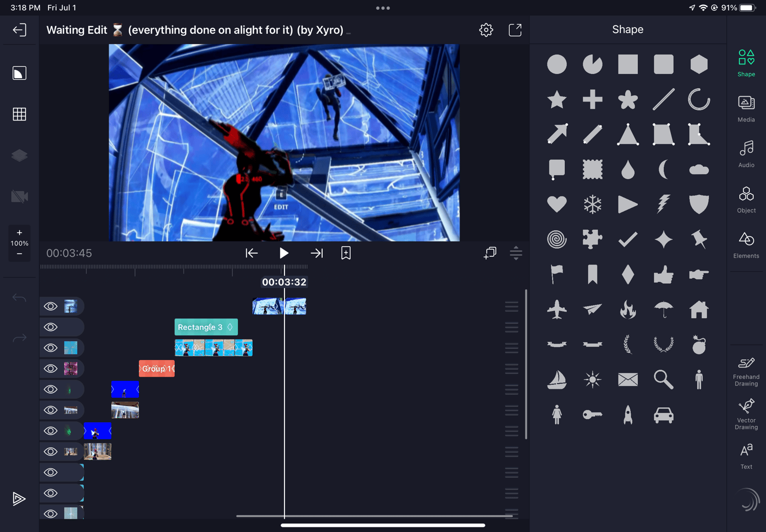Toggle visibility of third layer row

[51, 348]
